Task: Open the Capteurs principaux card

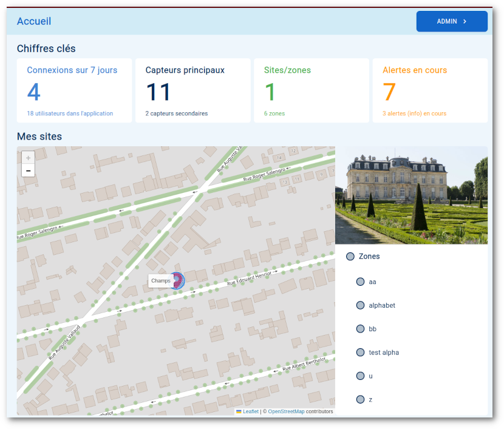Action: (x=192, y=90)
